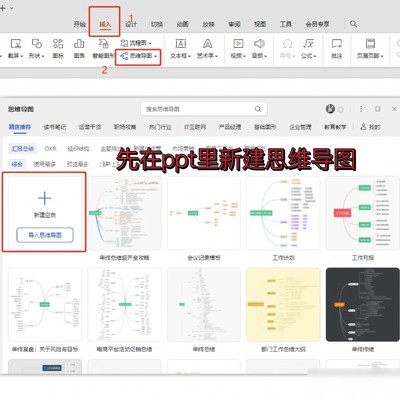Expand the 艺术字 dropdown arrow
This screenshot has height=400, width=400.
[x=216, y=56]
